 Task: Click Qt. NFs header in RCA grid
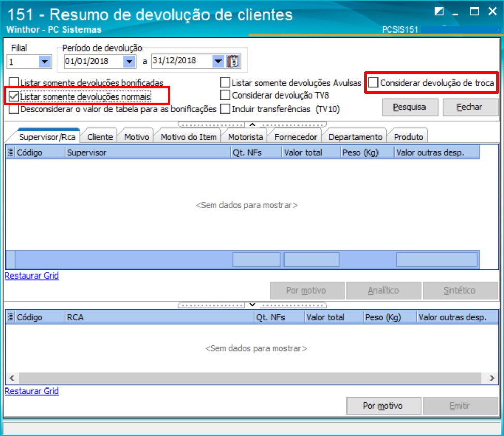(x=279, y=317)
